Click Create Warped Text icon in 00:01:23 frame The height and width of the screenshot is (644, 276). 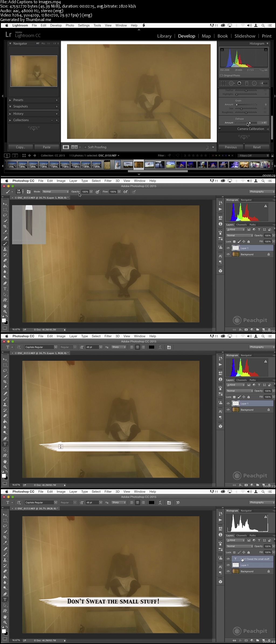click(x=160, y=347)
